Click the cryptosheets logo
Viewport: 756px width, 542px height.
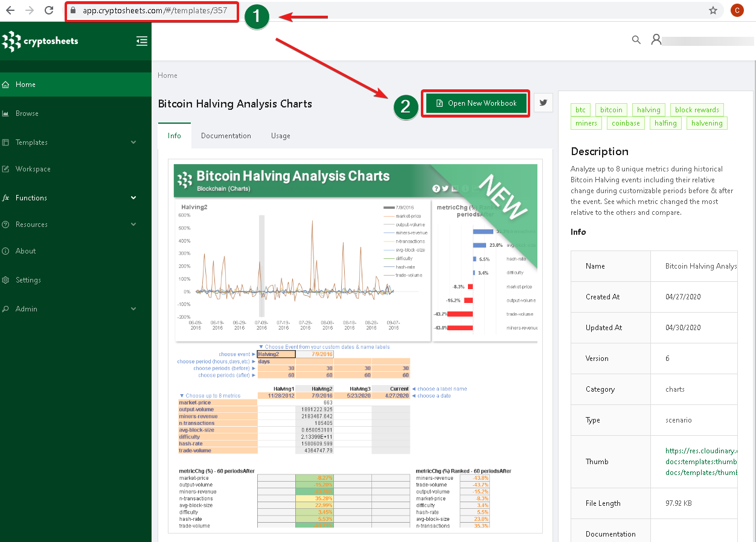[40, 41]
